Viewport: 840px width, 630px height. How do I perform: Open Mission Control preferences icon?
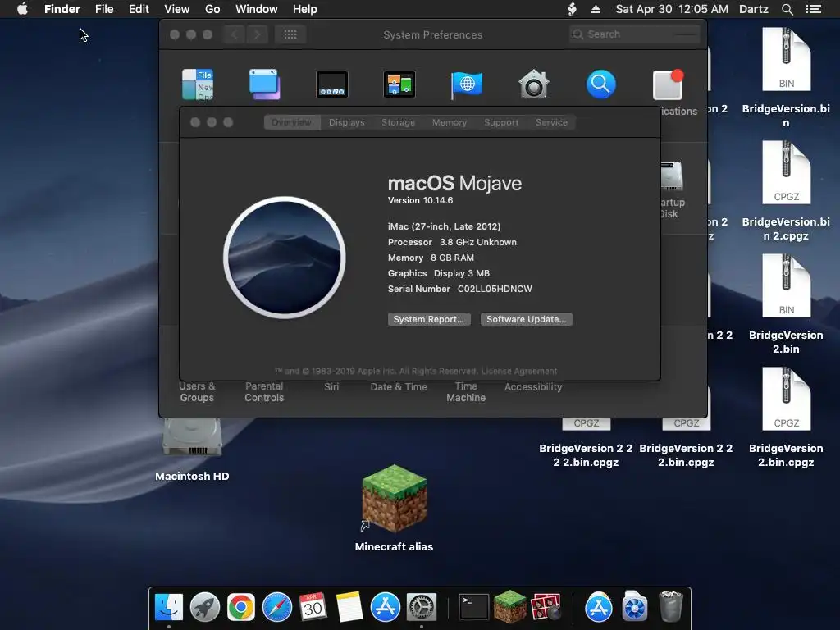399,84
